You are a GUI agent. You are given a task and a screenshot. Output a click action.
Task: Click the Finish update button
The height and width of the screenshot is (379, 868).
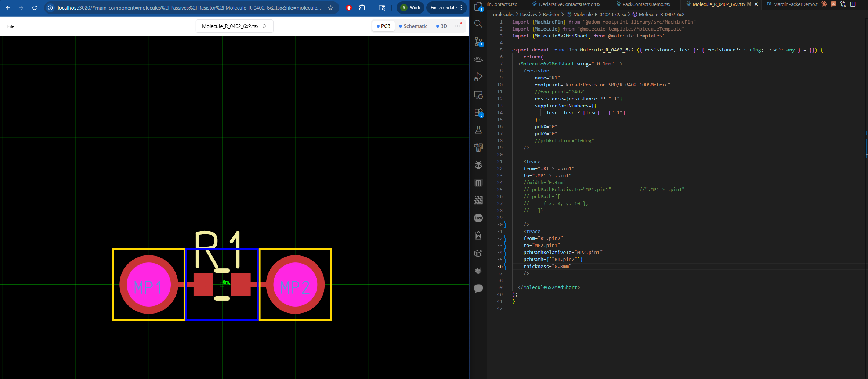click(444, 8)
